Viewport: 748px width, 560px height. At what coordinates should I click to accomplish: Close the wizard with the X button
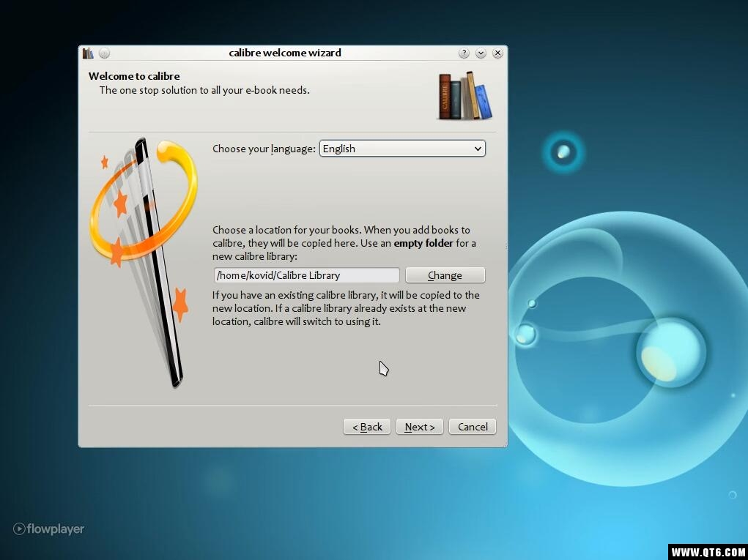[497, 53]
